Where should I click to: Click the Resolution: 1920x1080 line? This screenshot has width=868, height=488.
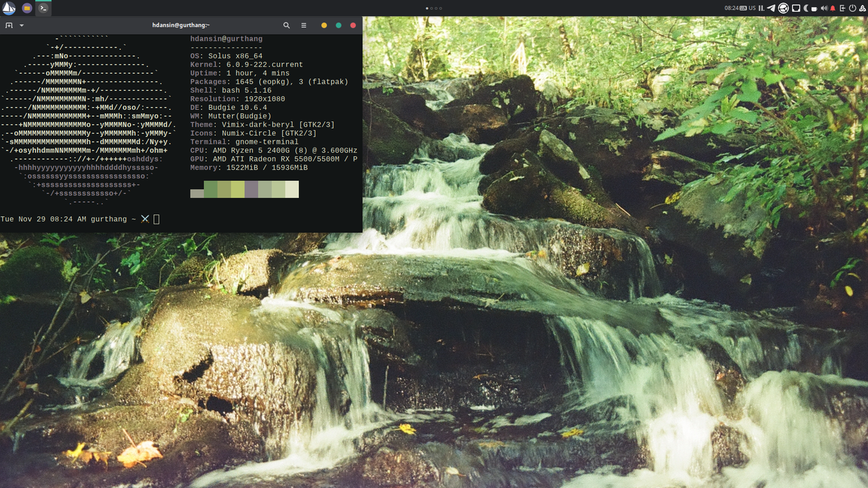(238, 99)
